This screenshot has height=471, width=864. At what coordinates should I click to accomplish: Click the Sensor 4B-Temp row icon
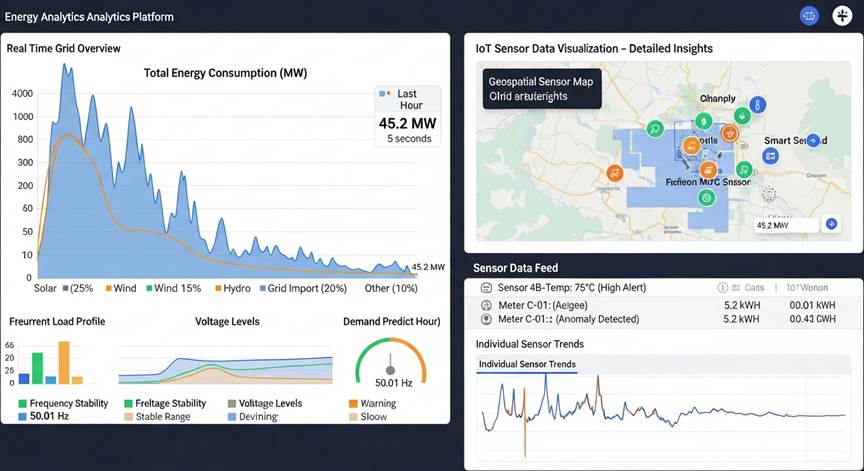point(487,288)
